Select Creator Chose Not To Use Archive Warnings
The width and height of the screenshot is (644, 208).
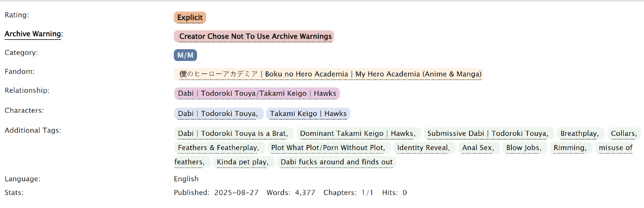pyautogui.click(x=255, y=36)
